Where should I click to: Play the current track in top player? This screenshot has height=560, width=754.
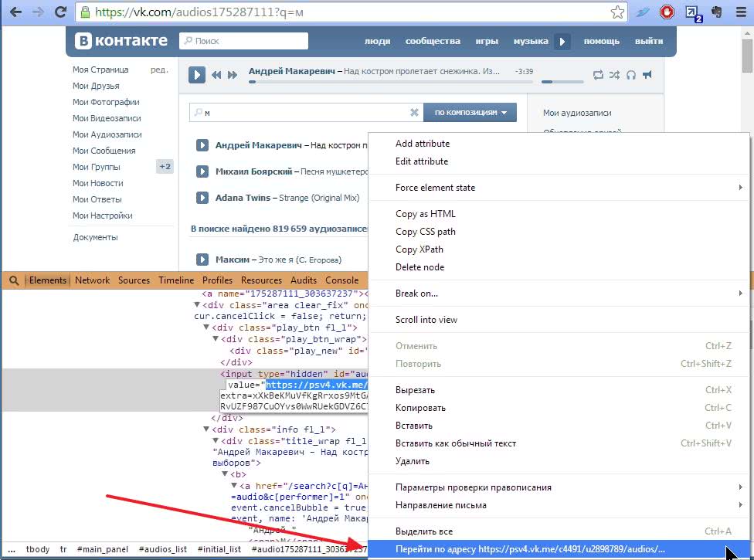pos(197,74)
